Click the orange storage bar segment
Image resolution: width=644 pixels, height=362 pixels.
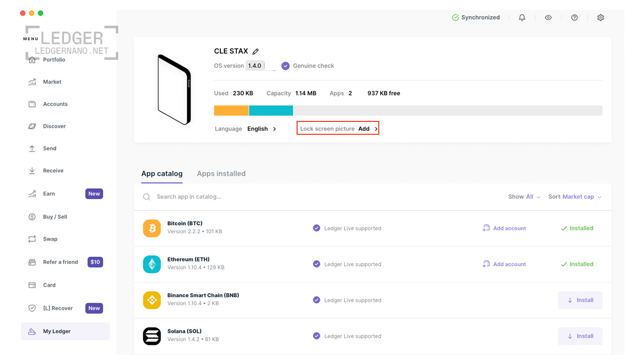click(231, 111)
